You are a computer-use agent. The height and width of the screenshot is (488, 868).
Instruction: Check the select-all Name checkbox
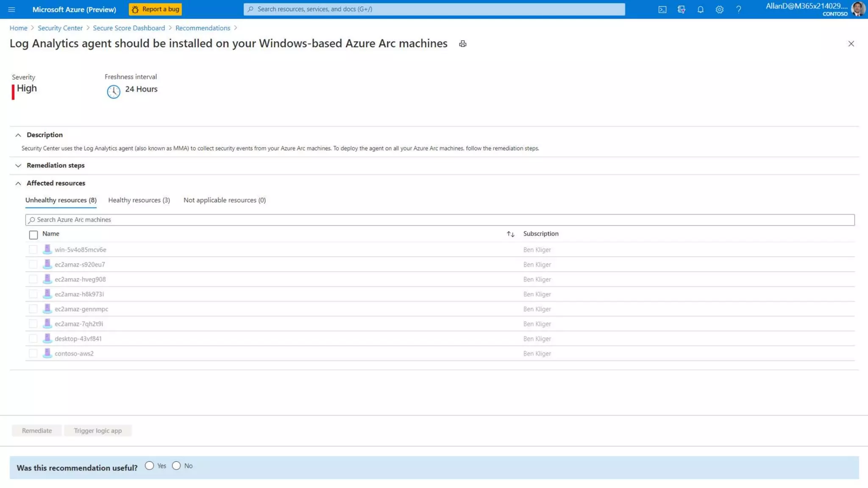(x=33, y=234)
